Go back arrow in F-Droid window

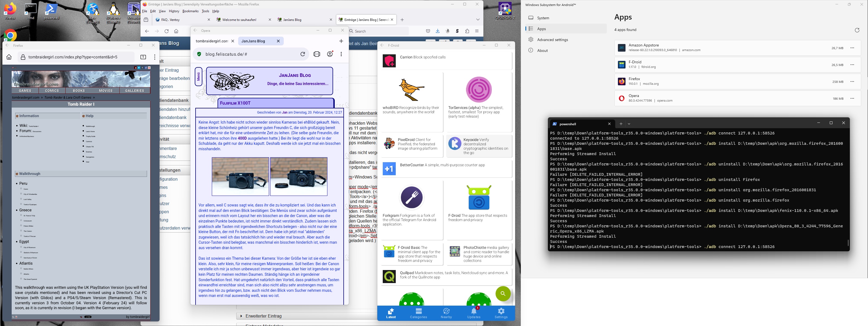382,45
